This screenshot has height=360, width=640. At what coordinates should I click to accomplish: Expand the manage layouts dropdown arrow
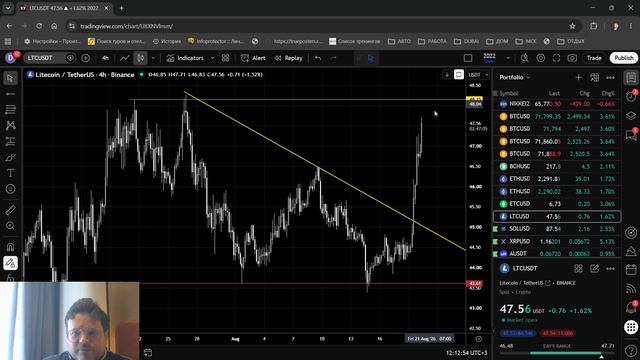point(508,58)
